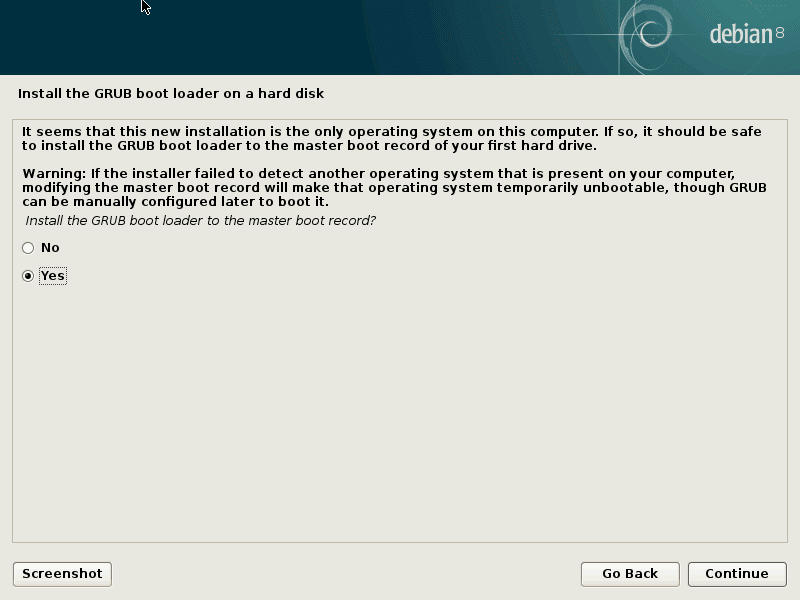800x600 pixels.
Task: Select the Yes radio button circle
Action: point(28,276)
